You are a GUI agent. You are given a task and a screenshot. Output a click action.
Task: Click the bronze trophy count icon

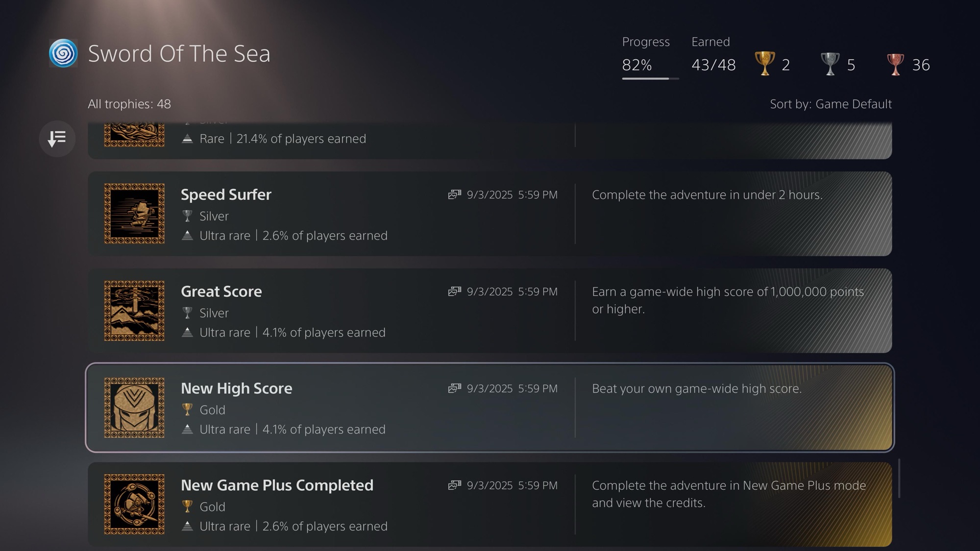click(895, 64)
